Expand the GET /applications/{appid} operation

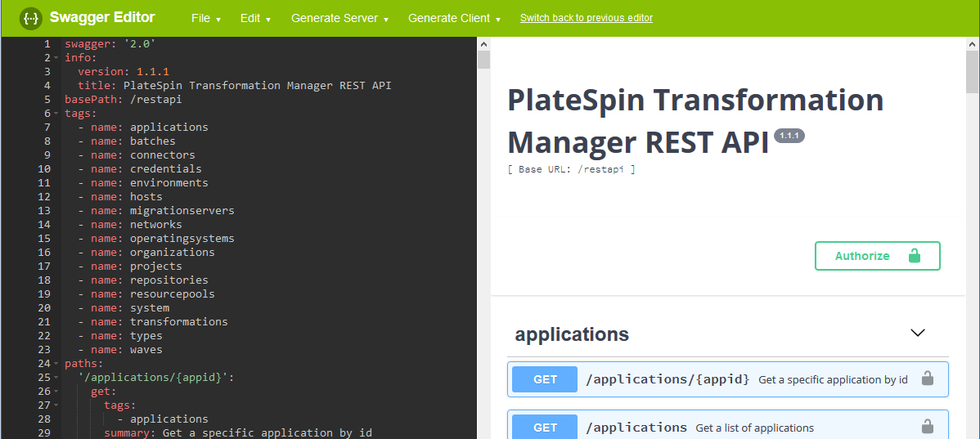pyautogui.click(x=667, y=379)
